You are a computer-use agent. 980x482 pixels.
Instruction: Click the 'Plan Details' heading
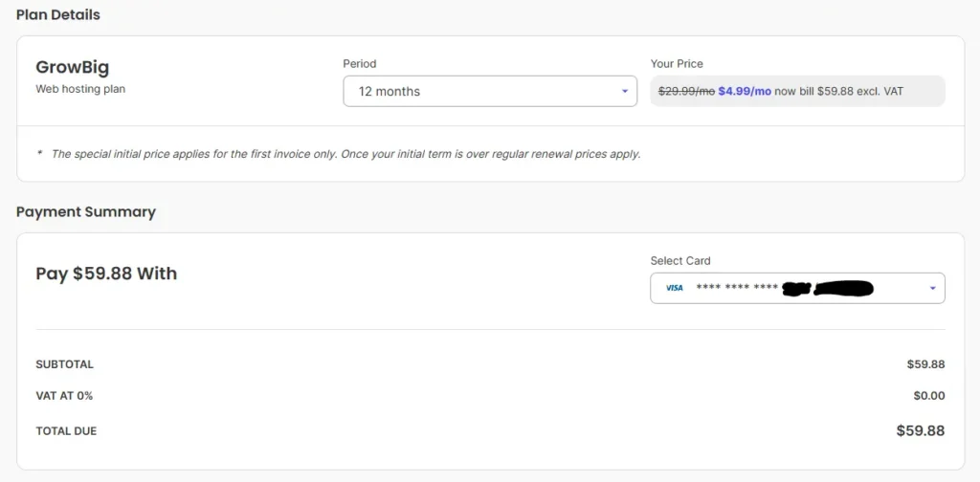click(x=58, y=14)
